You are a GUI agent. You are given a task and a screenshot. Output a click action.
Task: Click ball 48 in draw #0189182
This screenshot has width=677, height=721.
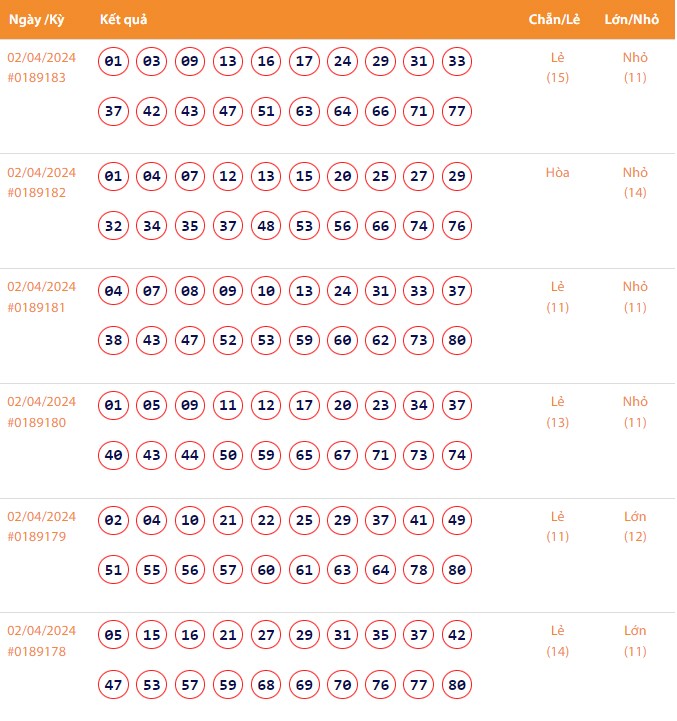click(x=266, y=226)
